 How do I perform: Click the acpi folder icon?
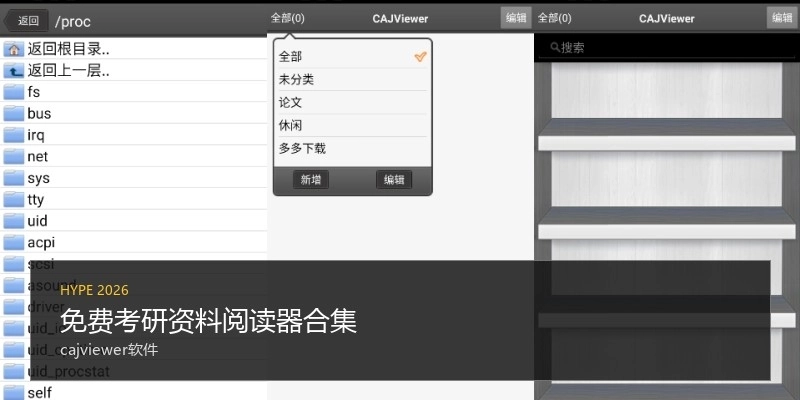(14, 242)
